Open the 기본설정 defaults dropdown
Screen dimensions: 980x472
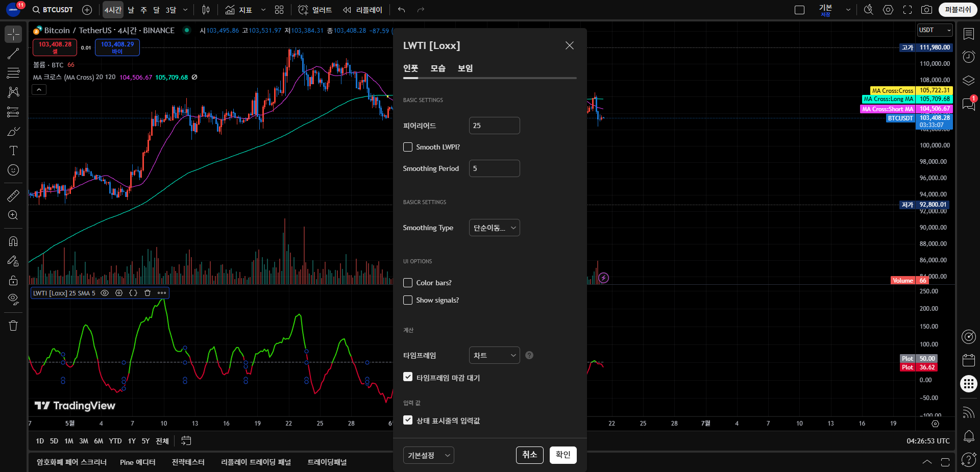(428, 455)
